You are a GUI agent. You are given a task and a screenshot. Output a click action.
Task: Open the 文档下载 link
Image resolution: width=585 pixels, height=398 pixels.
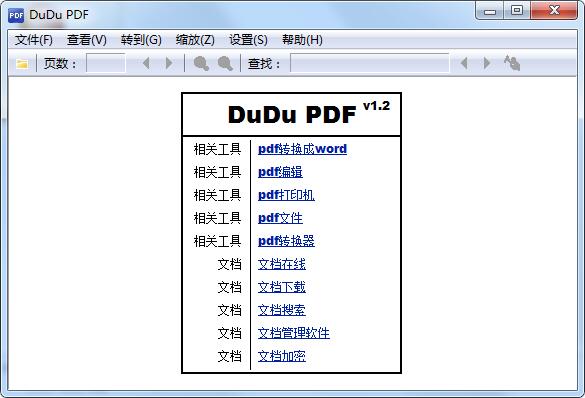[x=282, y=287]
